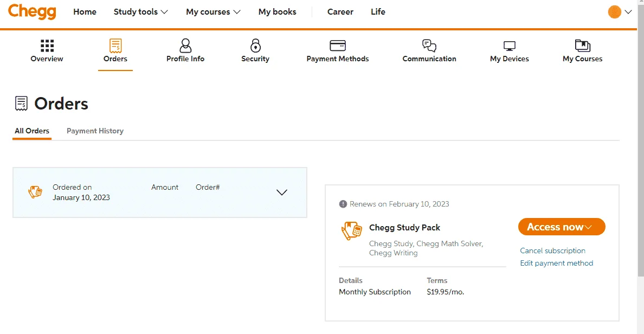Expand the January 10, 2023 order details
The width and height of the screenshot is (644, 334).
pyautogui.click(x=282, y=192)
